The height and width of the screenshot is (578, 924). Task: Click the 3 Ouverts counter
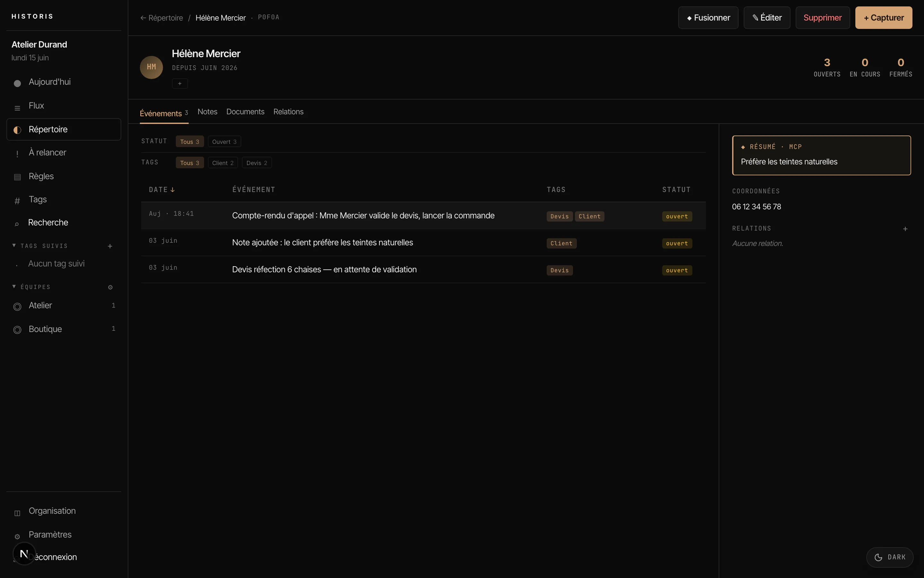tap(827, 67)
